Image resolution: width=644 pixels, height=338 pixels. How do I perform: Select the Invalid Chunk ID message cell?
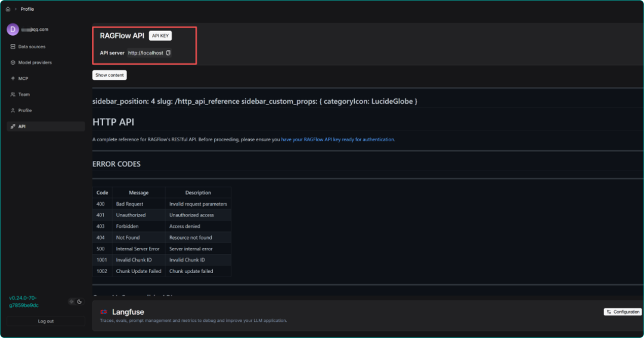click(x=139, y=260)
